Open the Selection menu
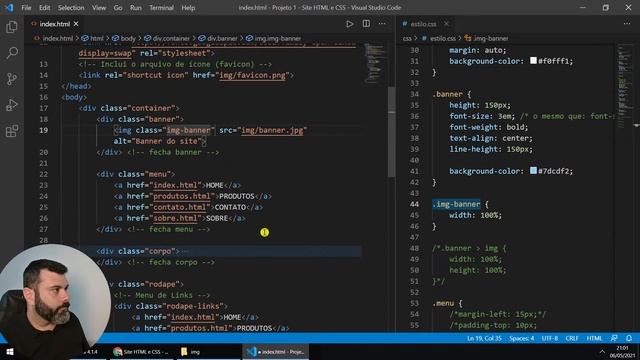 (71, 8)
